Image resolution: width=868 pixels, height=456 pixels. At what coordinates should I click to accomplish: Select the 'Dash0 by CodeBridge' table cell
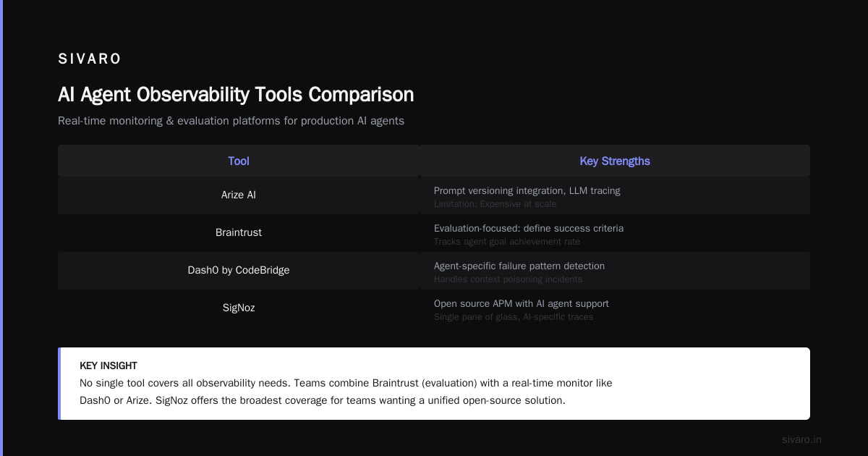pos(239,271)
